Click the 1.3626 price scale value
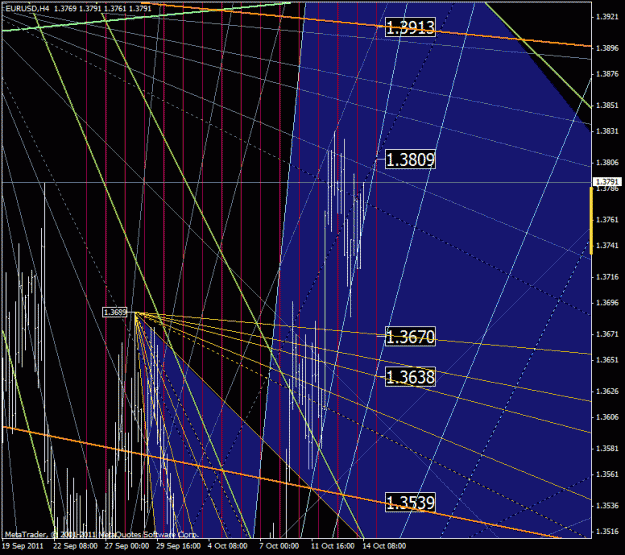Viewport: 625px width, 555px height. click(607, 391)
